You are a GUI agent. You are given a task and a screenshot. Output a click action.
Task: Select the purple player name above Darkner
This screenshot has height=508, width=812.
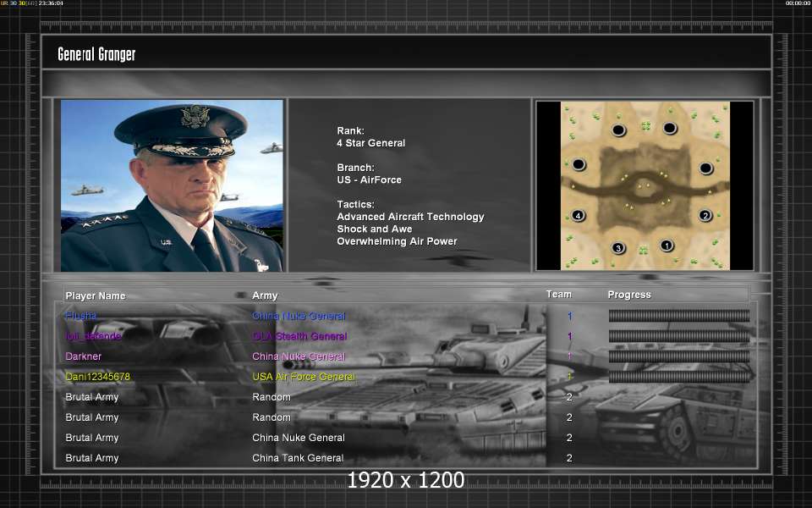coord(93,336)
